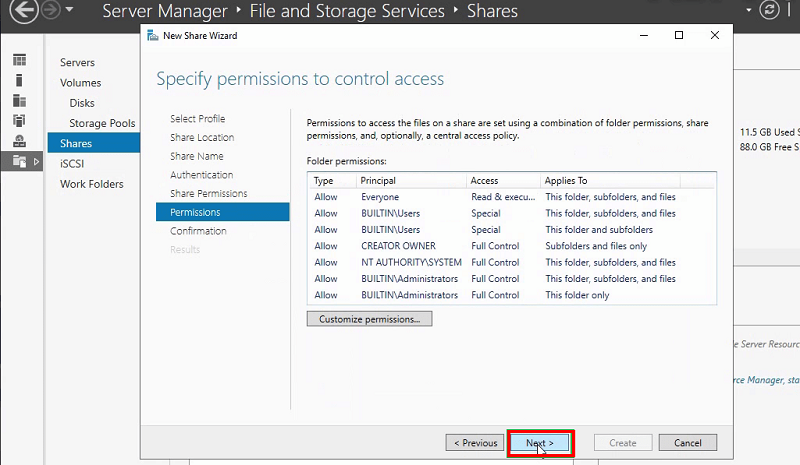Sort by Access column header
Viewport: 800px width, 465px height.
coord(503,181)
